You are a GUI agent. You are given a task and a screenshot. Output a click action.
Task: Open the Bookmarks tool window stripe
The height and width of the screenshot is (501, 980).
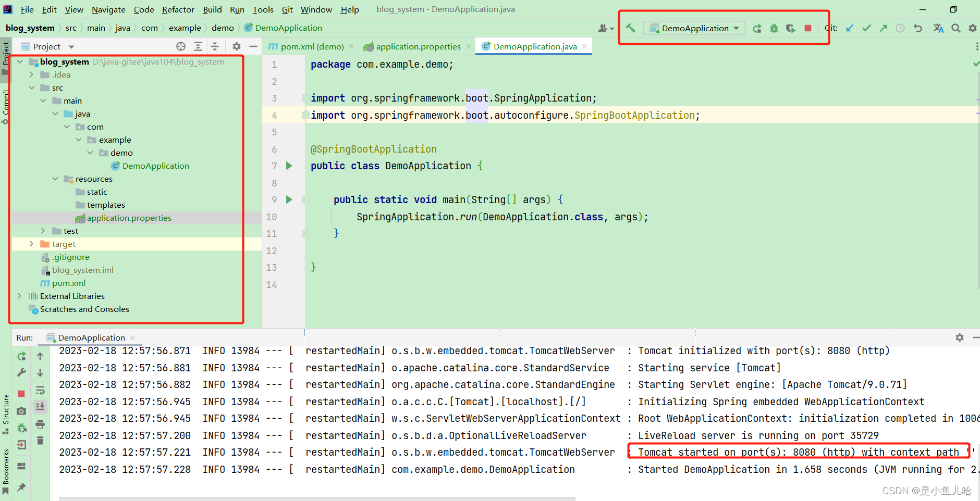point(5,471)
